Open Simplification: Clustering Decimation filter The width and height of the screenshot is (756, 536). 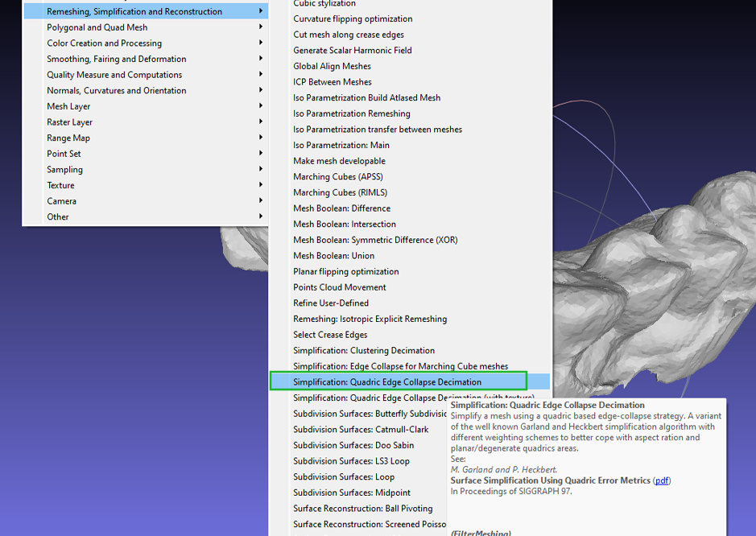point(364,350)
